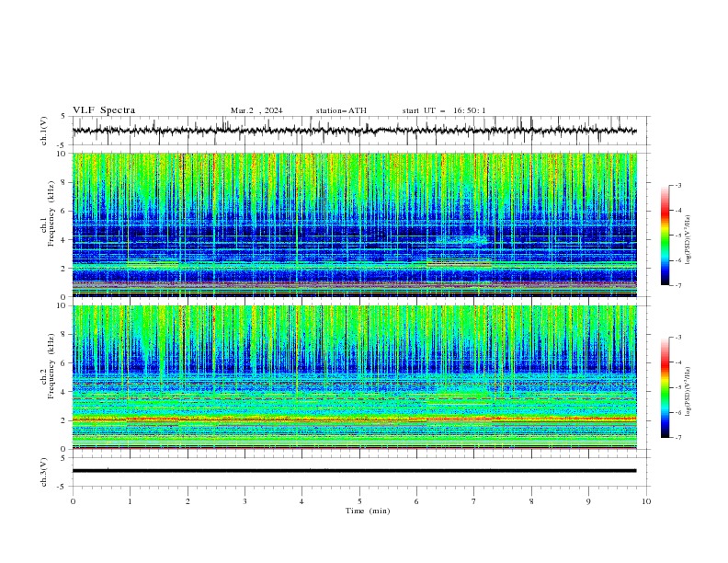Click the time axis tick label "3"
728x563 pixels.
click(245, 501)
